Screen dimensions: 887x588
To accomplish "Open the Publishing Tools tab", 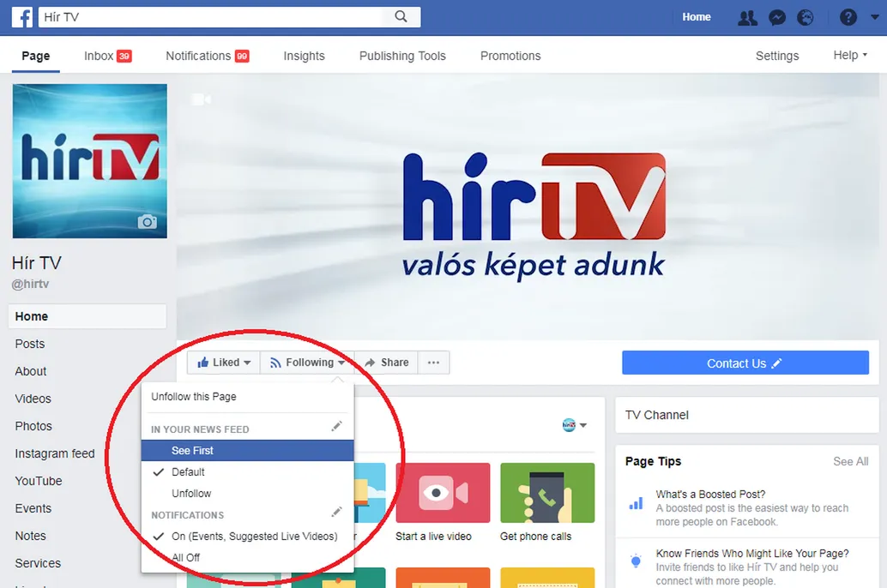I will (402, 56).
